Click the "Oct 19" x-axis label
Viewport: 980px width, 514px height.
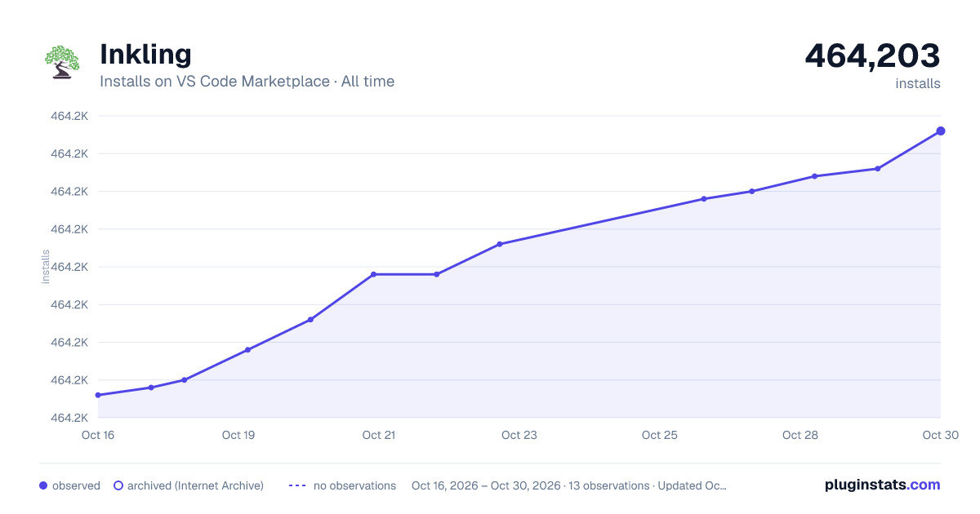tap(238, 435)
